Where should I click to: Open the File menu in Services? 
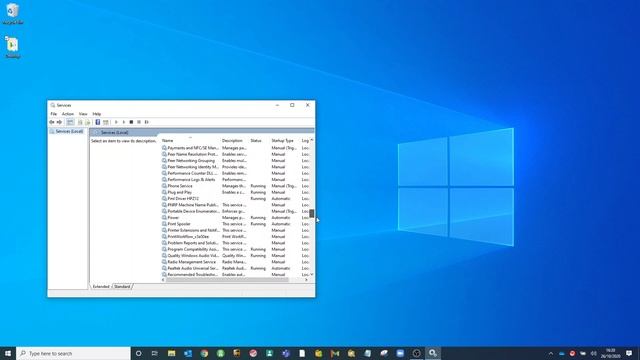[53, 114]
